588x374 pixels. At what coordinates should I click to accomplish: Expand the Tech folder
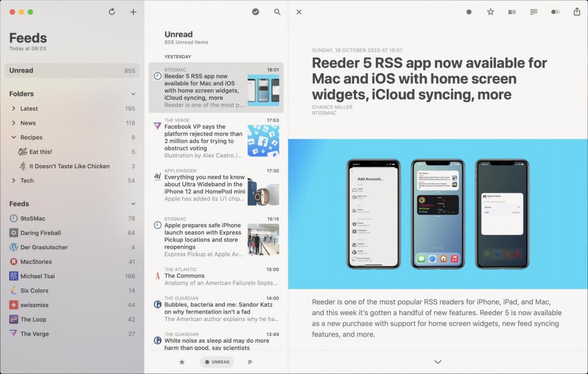(x=13, y=181)
